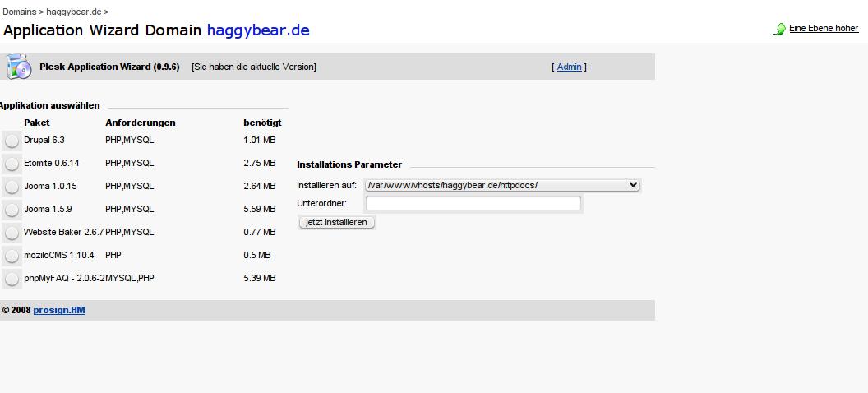Select the phpMyFAQ - 2.0.6-2 radio button

point(12,279)
